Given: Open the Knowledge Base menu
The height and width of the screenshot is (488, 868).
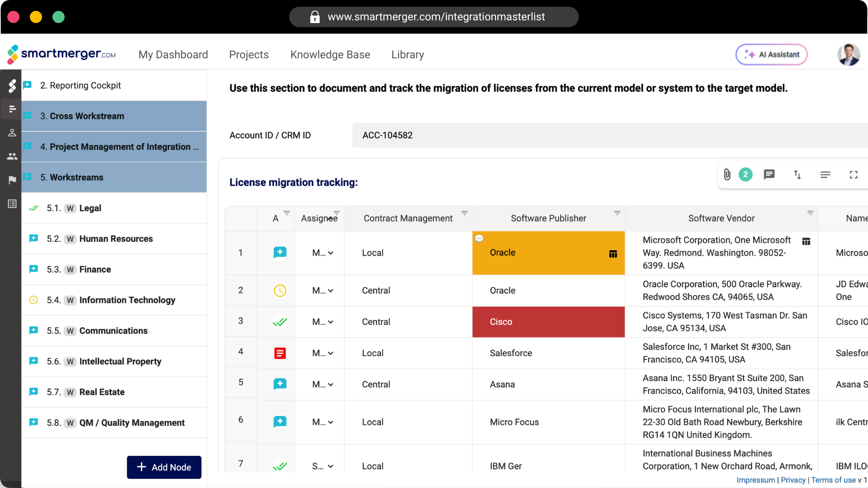Looking at the screenshot, I should click(330, 55).
